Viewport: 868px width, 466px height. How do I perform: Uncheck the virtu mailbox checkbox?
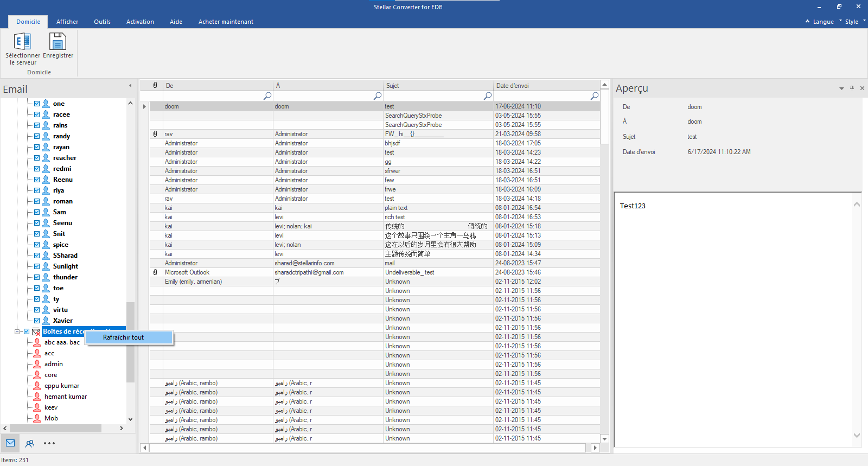point(37,310)
